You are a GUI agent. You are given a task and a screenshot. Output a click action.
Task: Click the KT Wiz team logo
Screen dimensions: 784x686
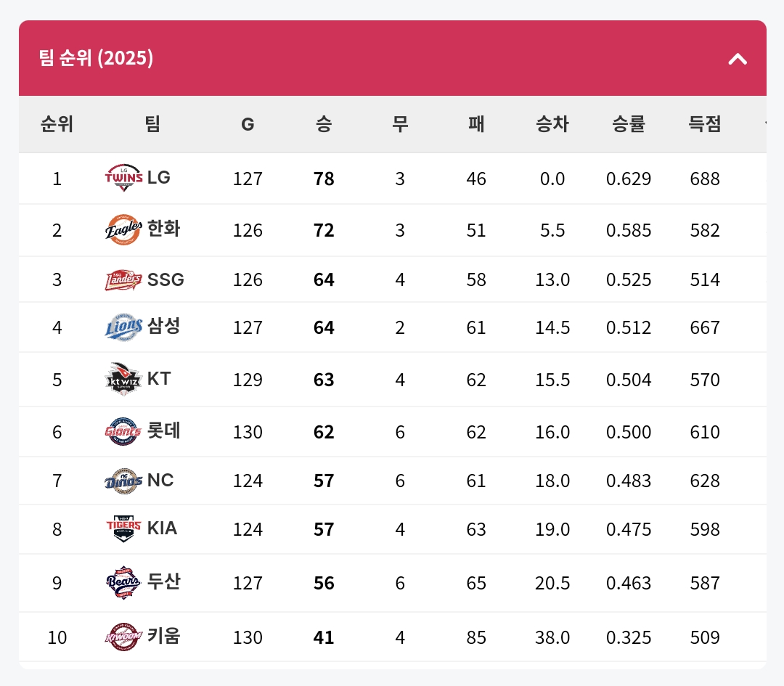(x=124, y=379)
